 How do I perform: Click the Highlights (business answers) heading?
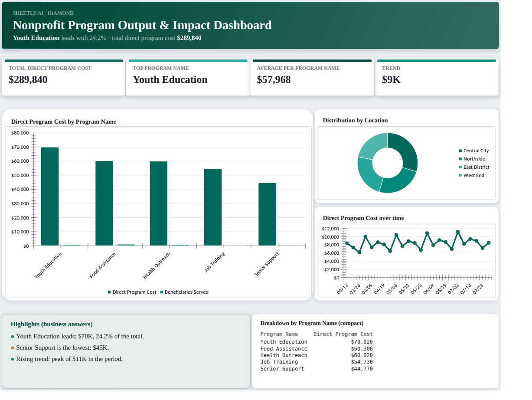[52, 325]
